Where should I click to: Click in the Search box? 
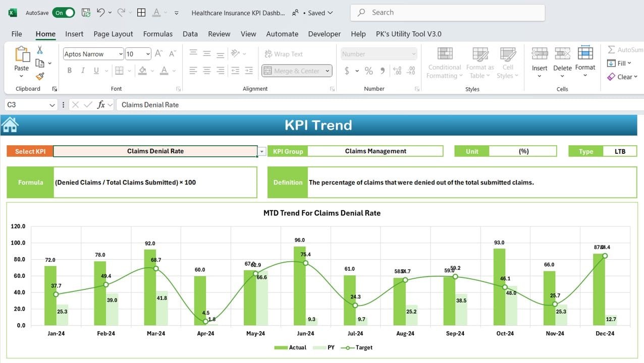coord(447,13)
